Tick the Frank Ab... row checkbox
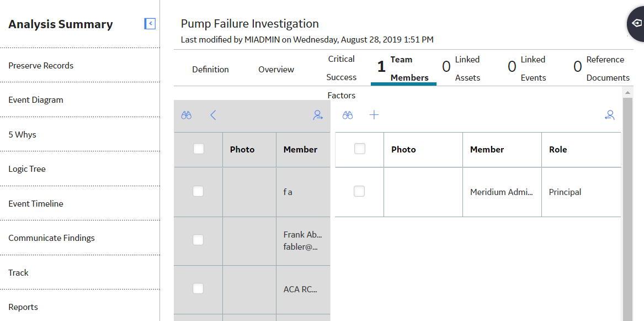This screenshot has height=321, width=644. (x=198, y=240)
